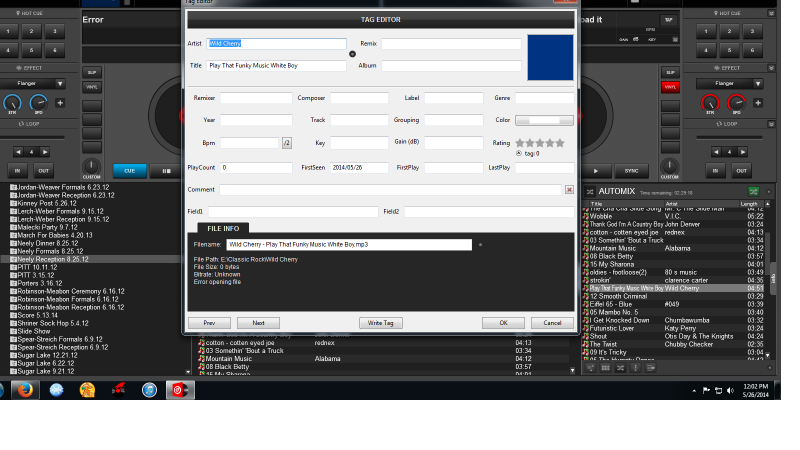The width and height of the screenshot is (800, 450).
Task: Collapse the right deck LOOP panel
Action: point(771,124)
